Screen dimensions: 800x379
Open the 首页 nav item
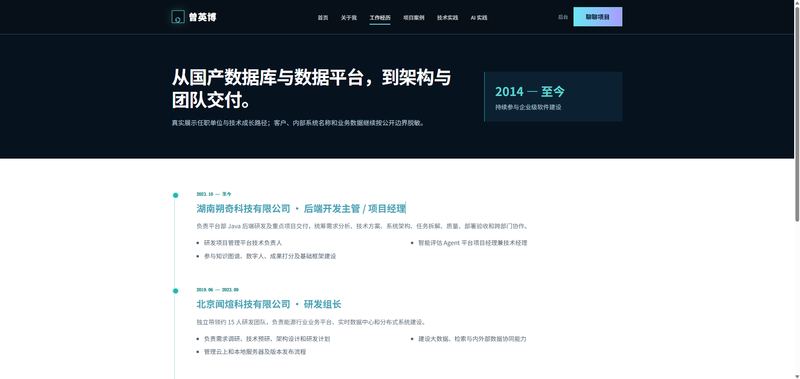pos(323,17)
